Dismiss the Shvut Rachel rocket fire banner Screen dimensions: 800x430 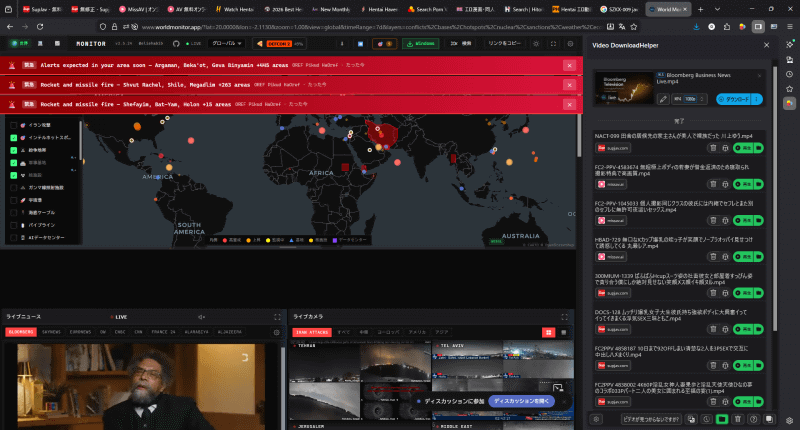[569, 85]
